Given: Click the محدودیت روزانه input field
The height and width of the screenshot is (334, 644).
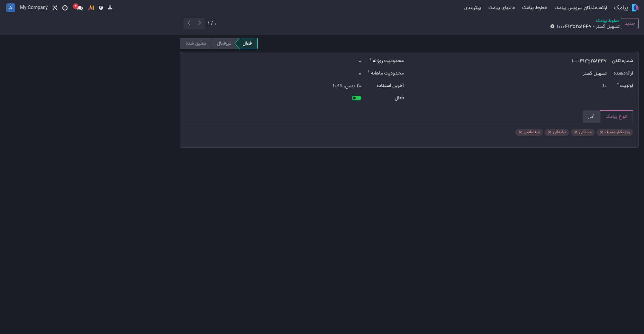Looking at the screenshot, I should tap(302, 61).
